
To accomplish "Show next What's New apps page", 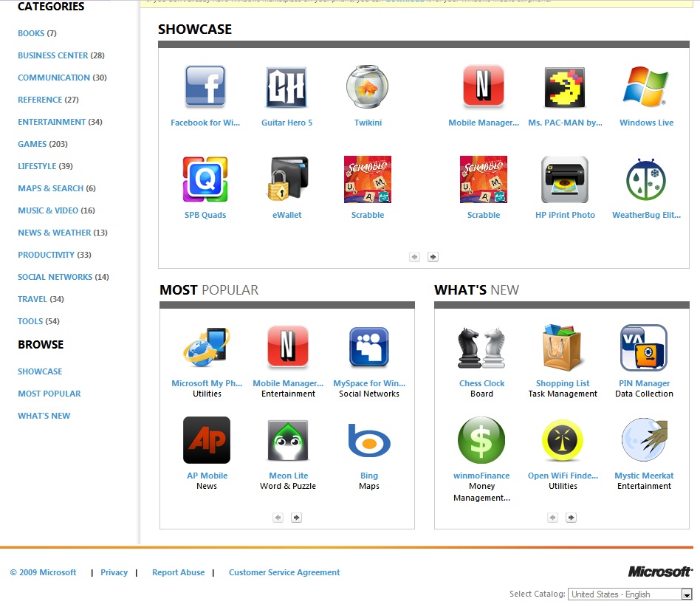I will pyautogui.click(x=571, y=518).
